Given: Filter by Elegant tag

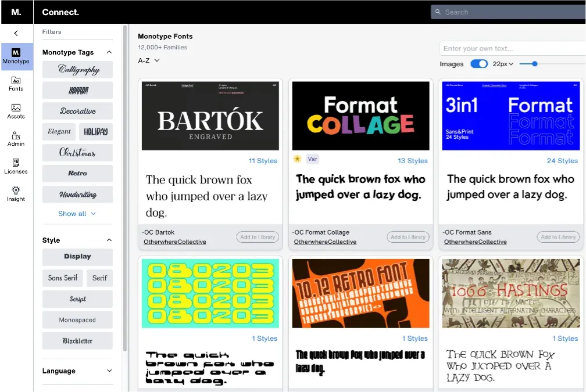Looking at the screenshot, I should point(59,131).
